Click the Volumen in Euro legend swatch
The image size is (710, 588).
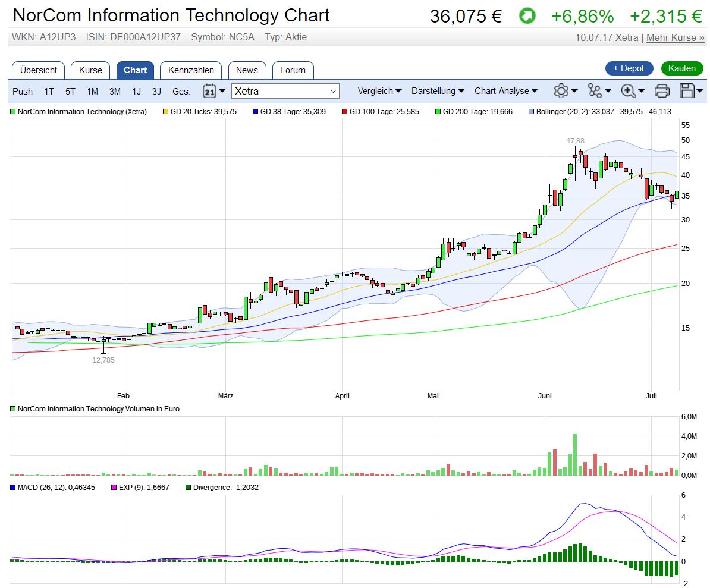(12, 409)
